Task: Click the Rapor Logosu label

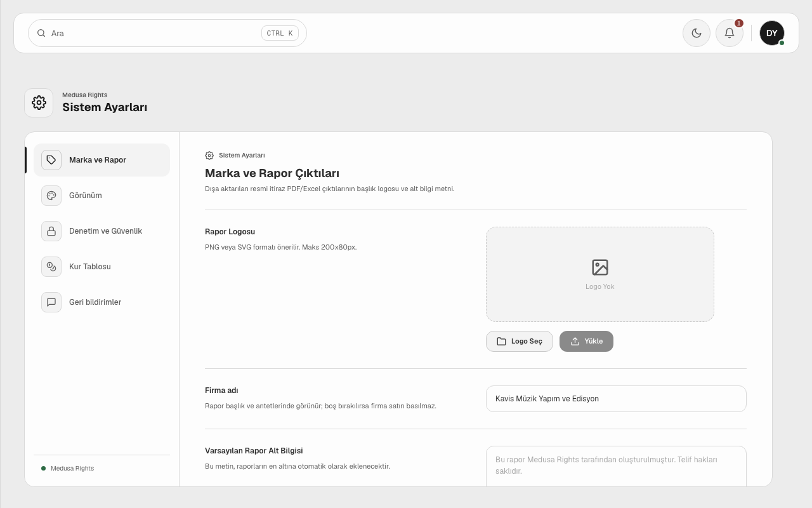Action: coord(230,232)
